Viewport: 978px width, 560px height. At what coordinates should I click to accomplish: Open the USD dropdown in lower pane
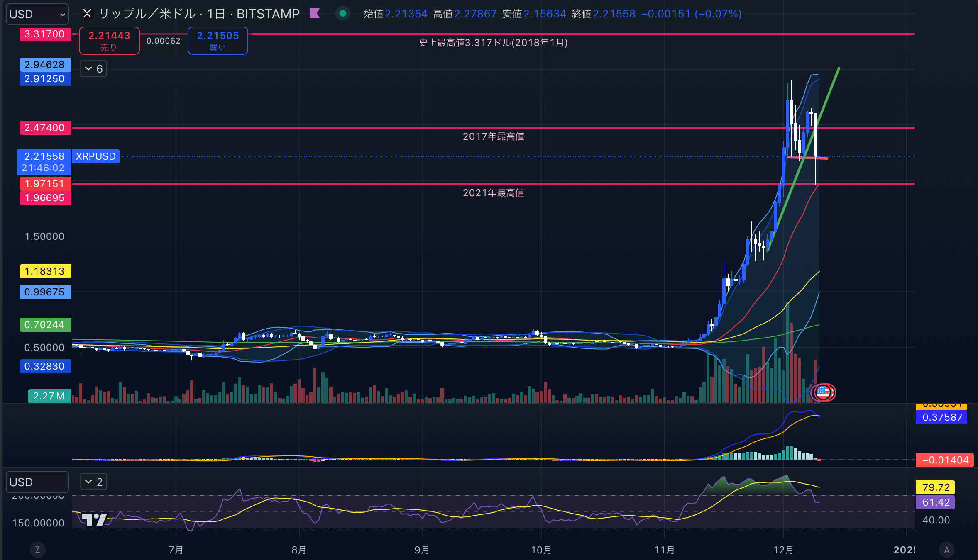click(37, 482)
